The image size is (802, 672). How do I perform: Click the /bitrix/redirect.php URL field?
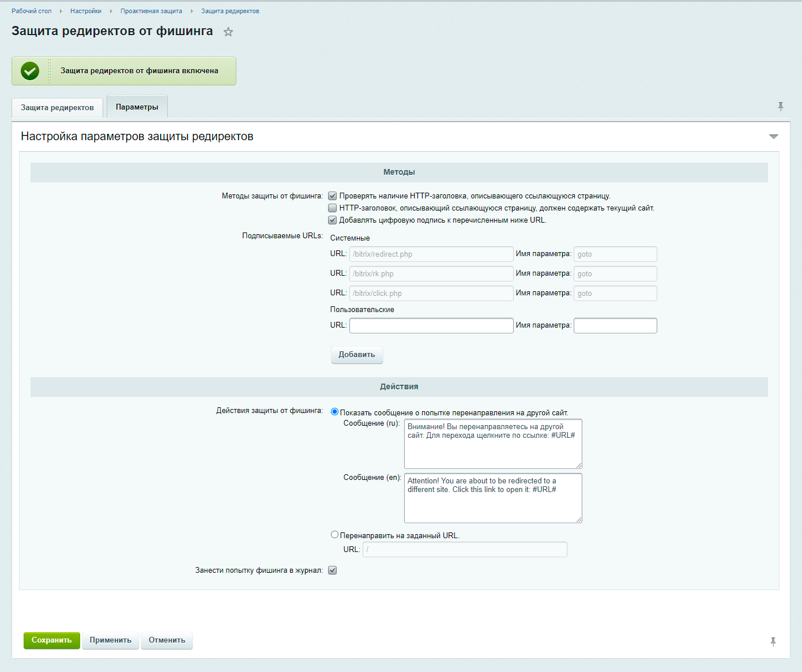tap(431, 254)
